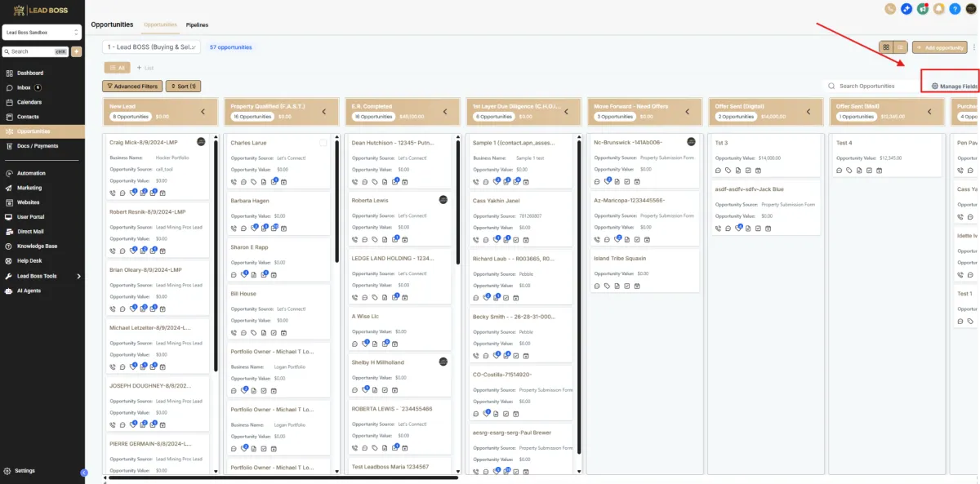
Task: Click the blue help question mark icon
Action: (955, 9)
